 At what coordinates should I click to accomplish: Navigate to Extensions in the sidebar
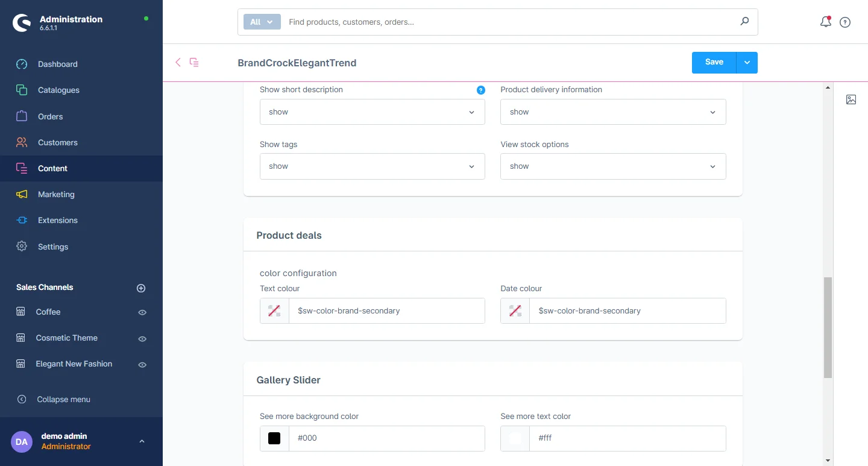click(x=57, y=220)
